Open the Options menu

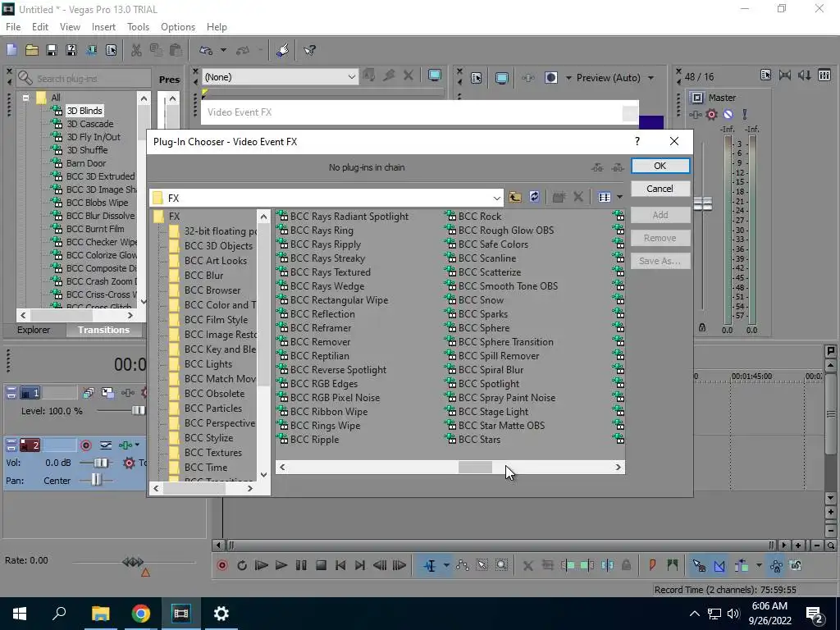(x=178, y=27)
